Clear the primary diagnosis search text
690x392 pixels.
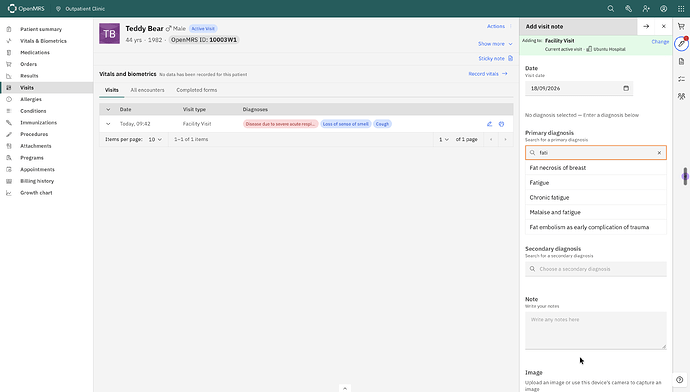coord(659,153)
